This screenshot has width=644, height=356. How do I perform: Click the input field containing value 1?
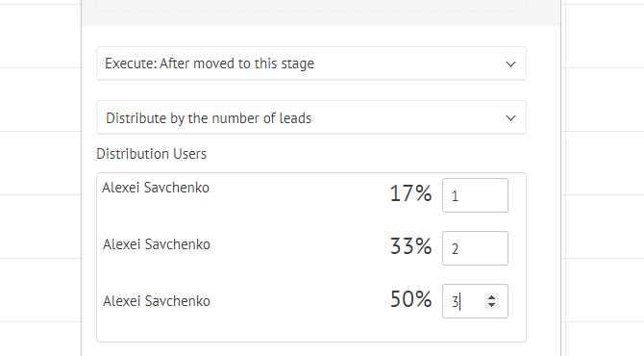(x=475, y=195)
